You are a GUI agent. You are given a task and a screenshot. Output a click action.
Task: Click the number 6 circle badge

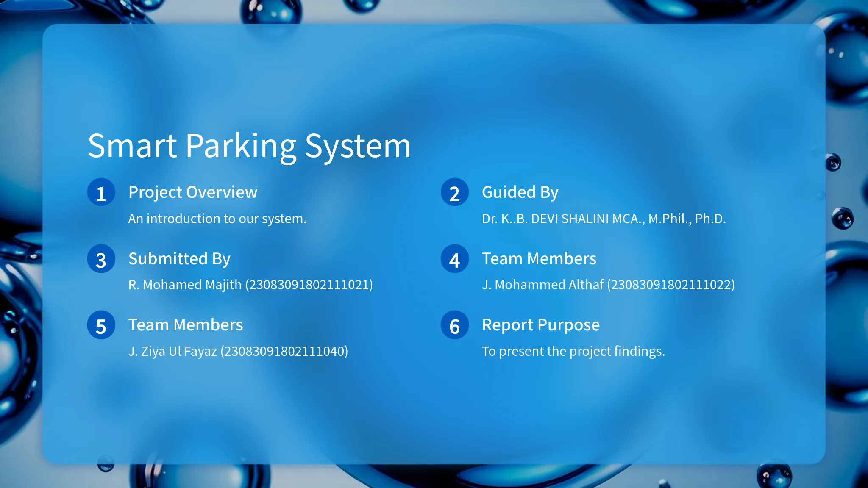tap(454, 325)
